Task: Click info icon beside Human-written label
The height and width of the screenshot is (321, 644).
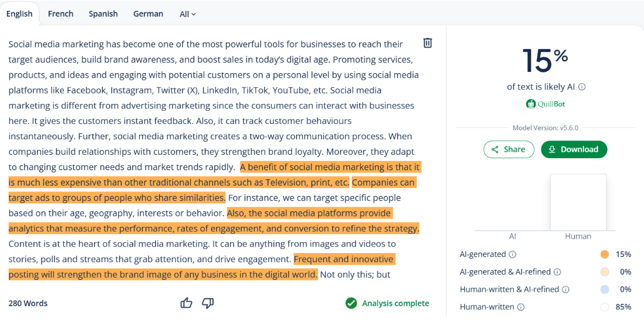Action: pos(521,307)
